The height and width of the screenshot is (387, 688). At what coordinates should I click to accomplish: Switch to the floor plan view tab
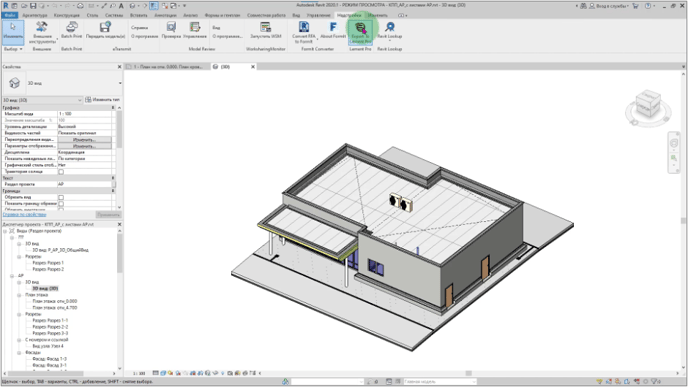[167, 67]
